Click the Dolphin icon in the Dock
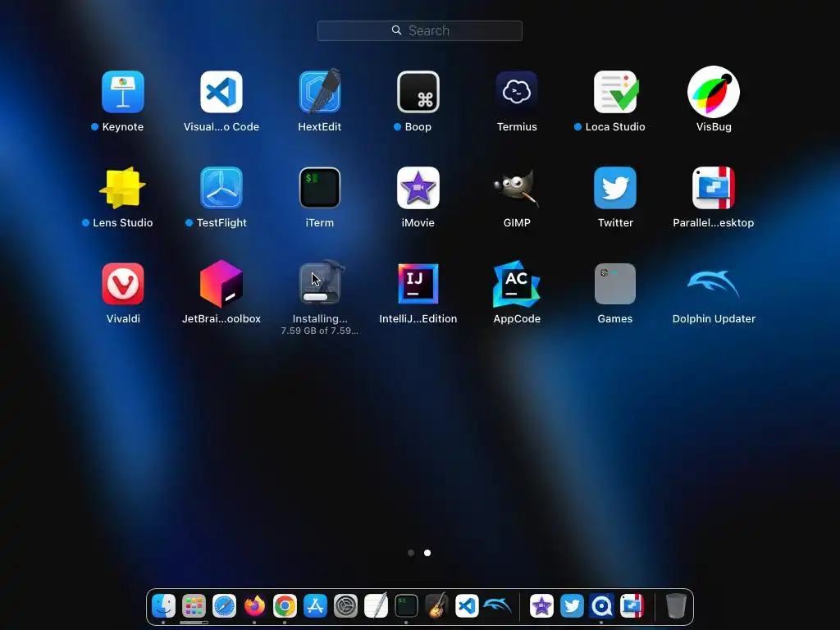The image size is (840, 630). coord(497,605)
